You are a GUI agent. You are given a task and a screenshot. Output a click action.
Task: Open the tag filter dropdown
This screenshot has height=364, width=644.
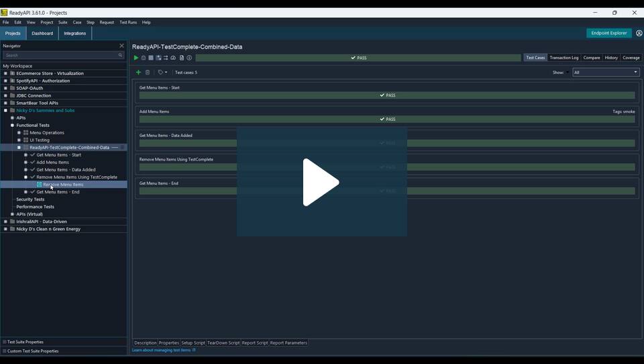pos(162,73)
